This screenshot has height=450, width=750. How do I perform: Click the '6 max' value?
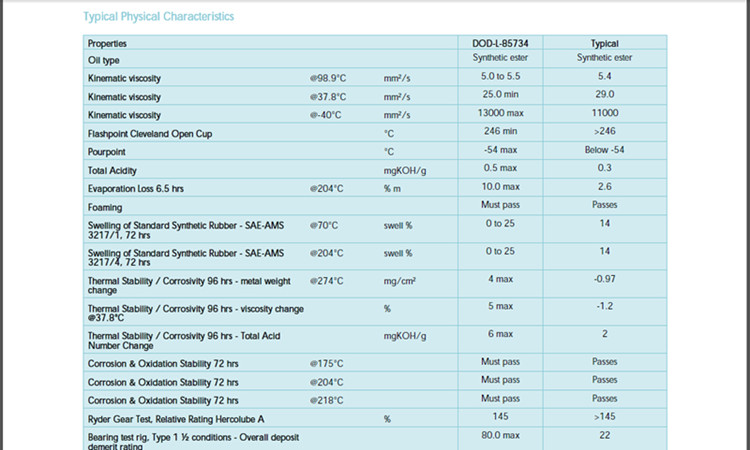point(500,334)
